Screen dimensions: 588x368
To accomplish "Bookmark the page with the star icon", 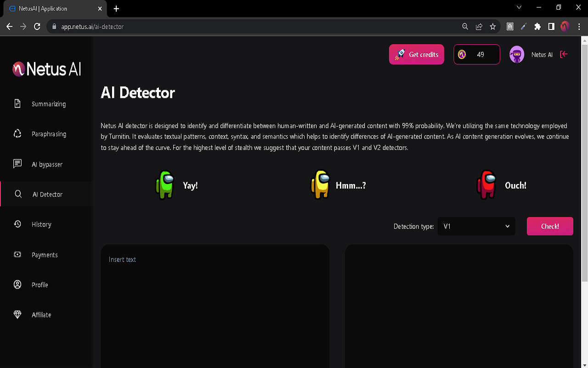I will click(x=493, y=27).
